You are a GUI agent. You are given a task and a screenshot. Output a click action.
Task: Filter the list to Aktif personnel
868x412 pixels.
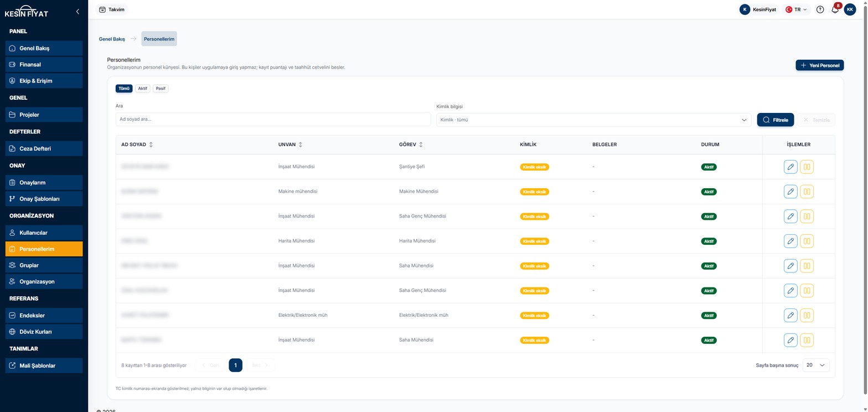coord(142,89)
